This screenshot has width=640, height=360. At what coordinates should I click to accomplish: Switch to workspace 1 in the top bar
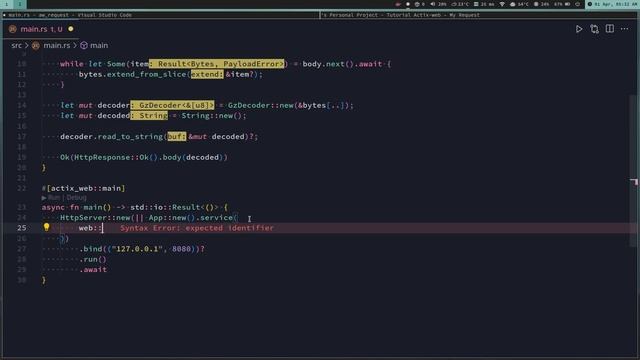coord(6,4)
